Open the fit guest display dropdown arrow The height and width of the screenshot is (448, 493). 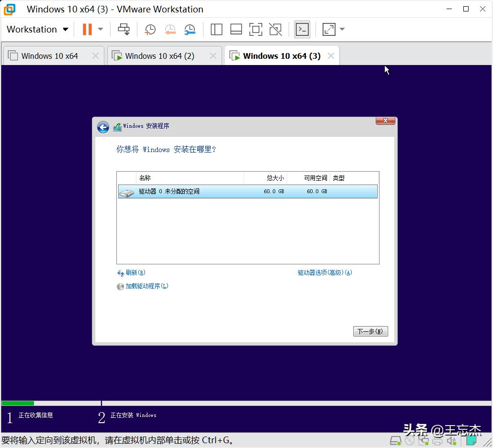[x=342, y=29]
